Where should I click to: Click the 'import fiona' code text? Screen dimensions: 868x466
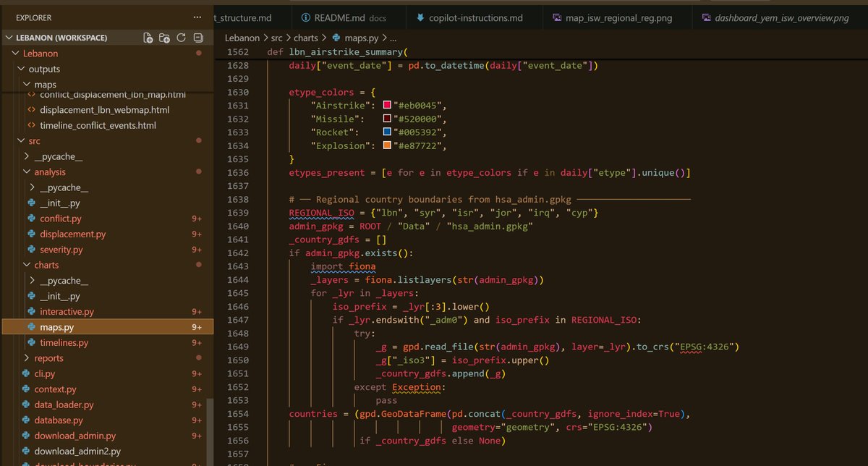(343, 266)
